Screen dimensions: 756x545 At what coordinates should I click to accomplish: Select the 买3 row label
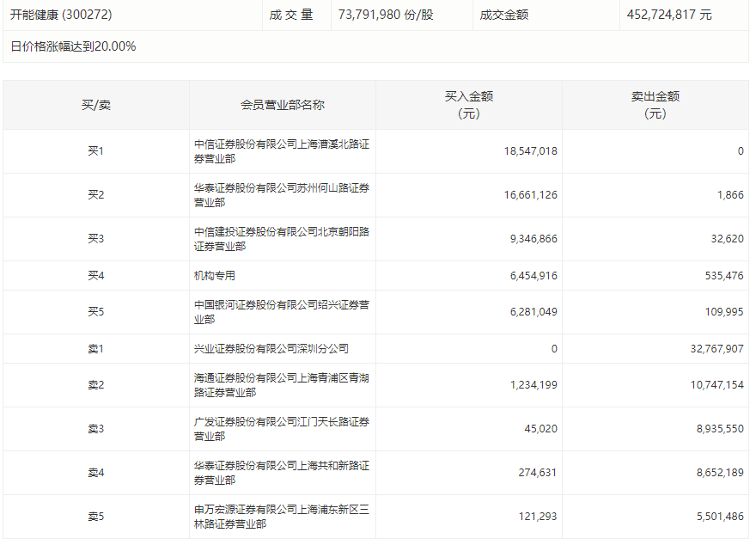pos(96,239)
